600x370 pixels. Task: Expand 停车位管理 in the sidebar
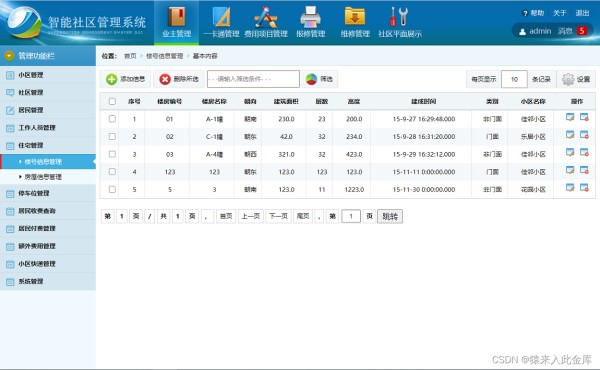(x=48, y=193)
